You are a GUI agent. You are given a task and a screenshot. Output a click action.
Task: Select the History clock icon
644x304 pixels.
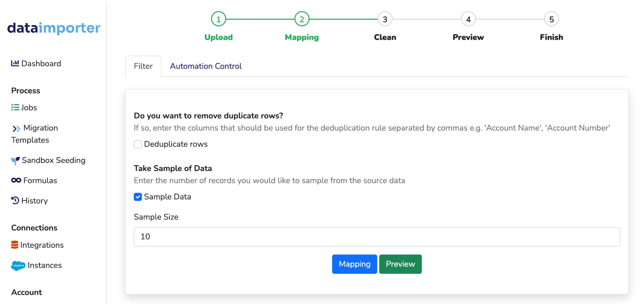(x=15, y=201)
